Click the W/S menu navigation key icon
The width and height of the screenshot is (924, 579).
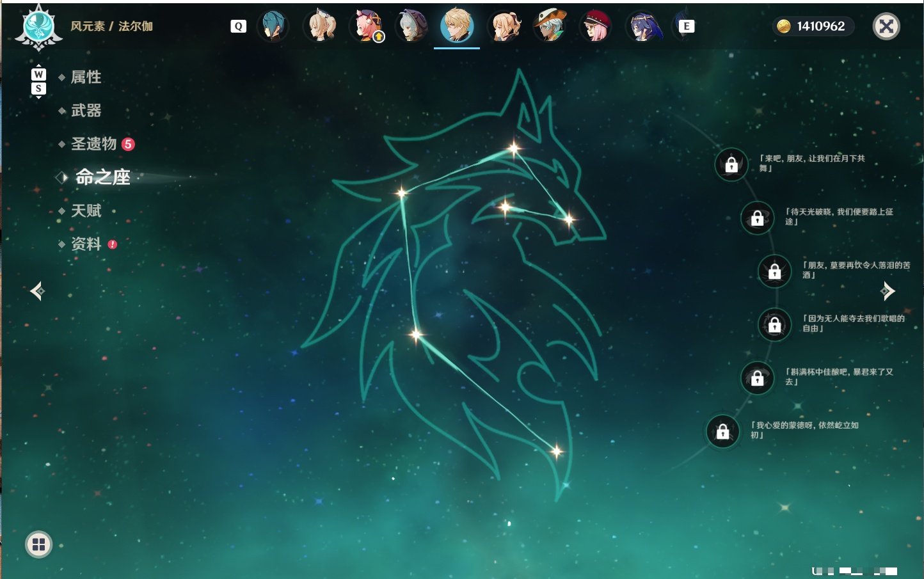38,81
